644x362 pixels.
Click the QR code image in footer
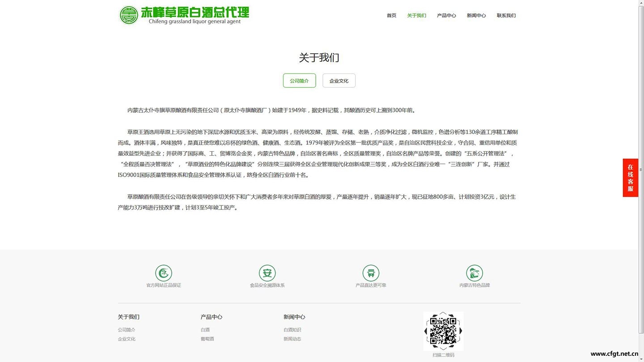(443, 331)
